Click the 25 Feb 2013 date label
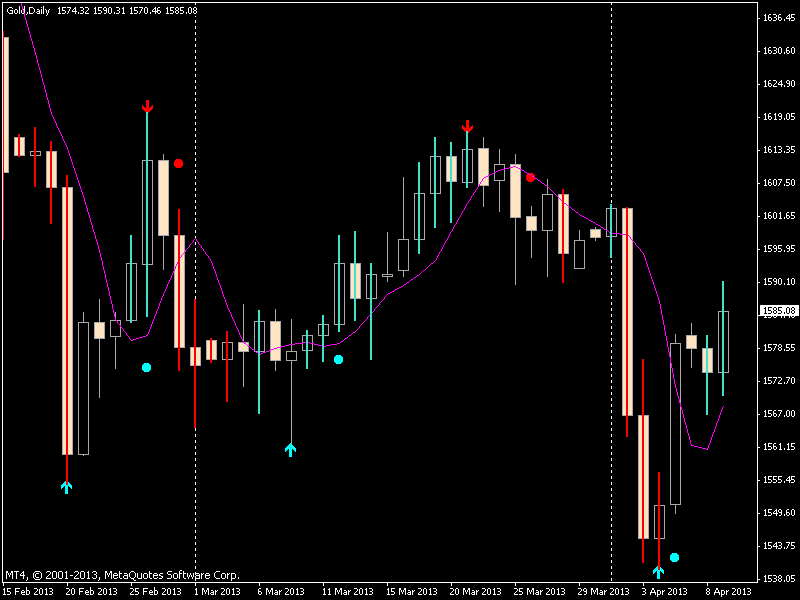Viewport: 800px width, 600px height. (x=156, y=592)
